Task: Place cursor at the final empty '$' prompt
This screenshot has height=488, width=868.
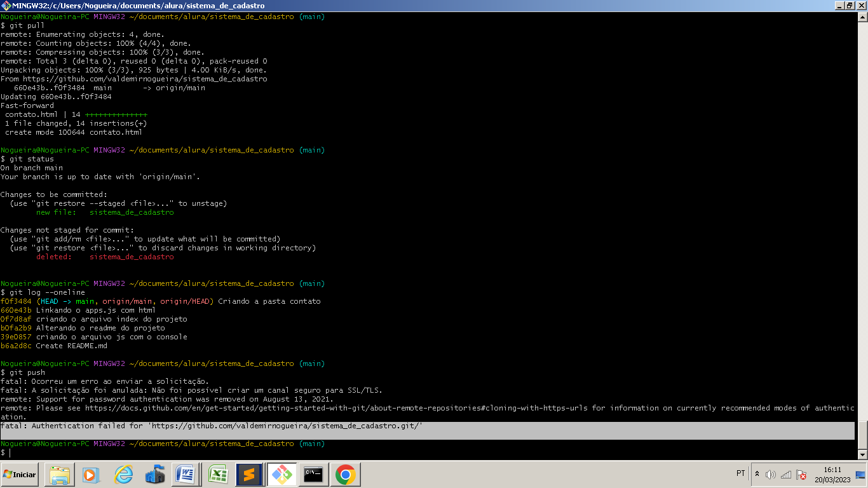Action: coord(10,452)
